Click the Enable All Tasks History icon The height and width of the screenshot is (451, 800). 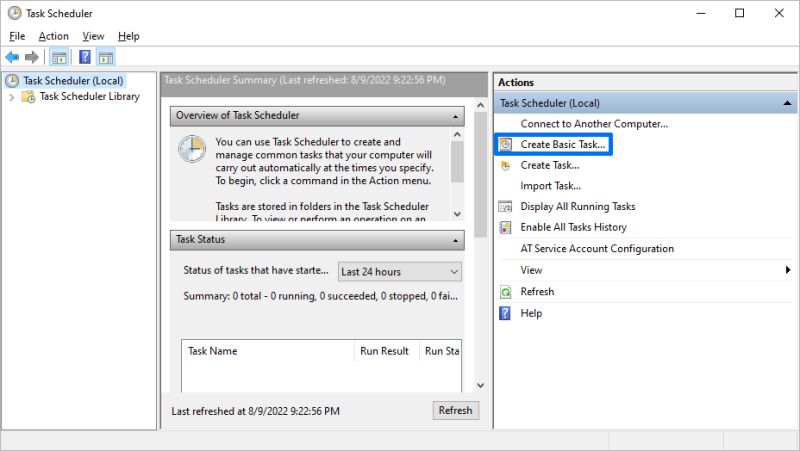[505, 228]
